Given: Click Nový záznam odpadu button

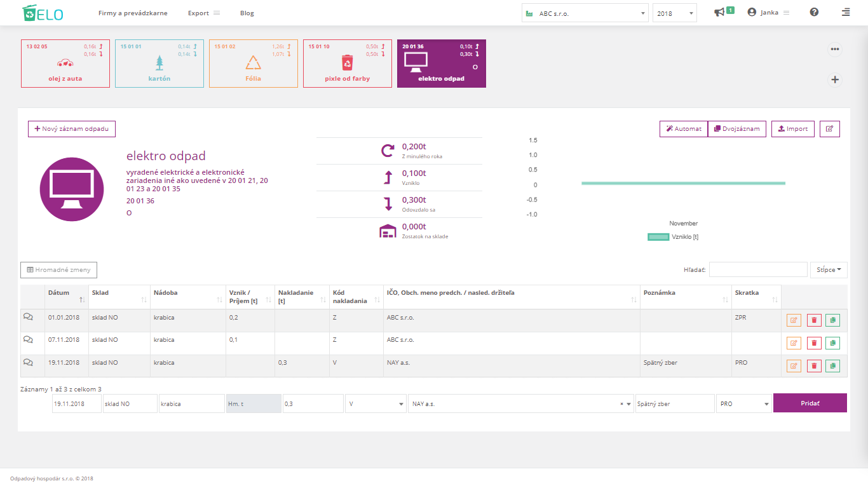Looking at the screenshot, I should (x=72, y=129).
